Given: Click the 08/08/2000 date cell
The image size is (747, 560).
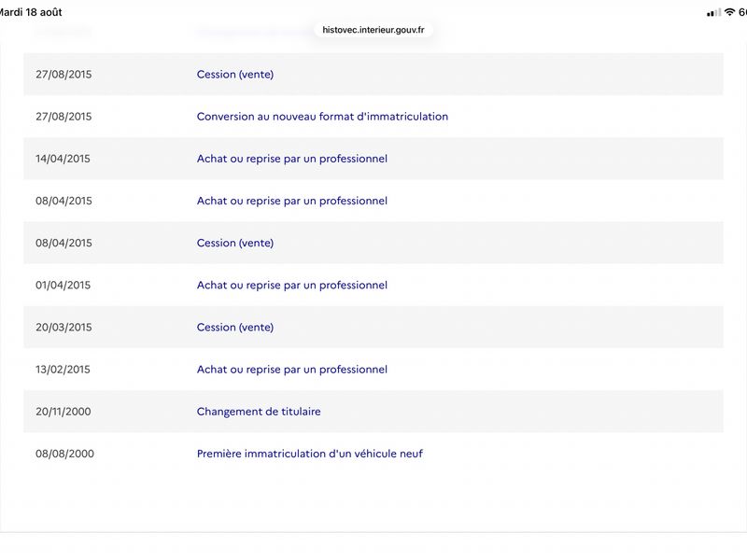Looking at the screenshot, I should pyautogui.click(x=64, y=454).
